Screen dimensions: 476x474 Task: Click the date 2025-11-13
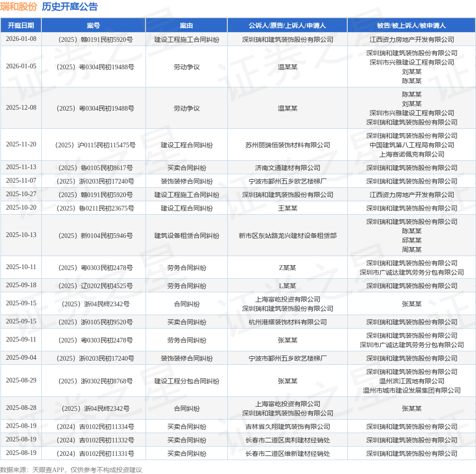[21, 167]
